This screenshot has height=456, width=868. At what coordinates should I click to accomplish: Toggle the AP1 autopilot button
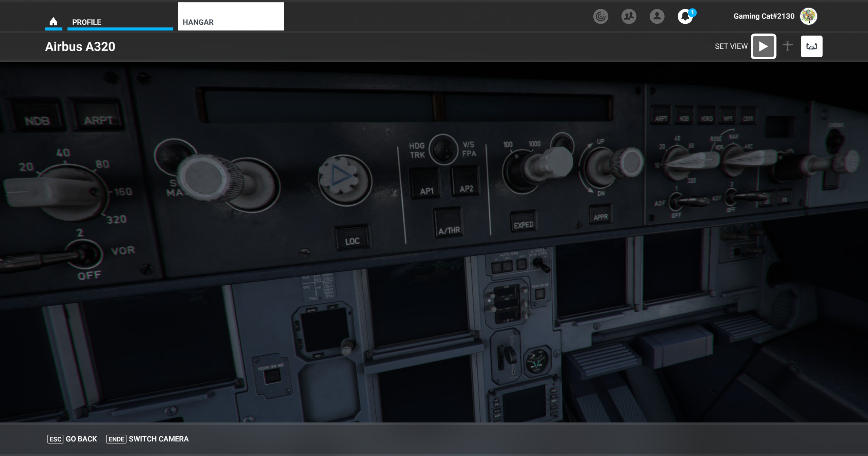pyautogui.click(x=426, y=183)
